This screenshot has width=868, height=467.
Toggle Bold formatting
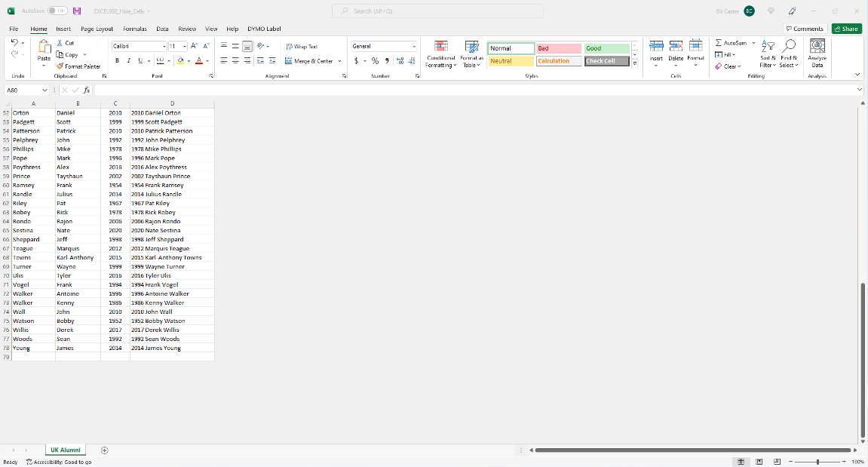(118, 61)
